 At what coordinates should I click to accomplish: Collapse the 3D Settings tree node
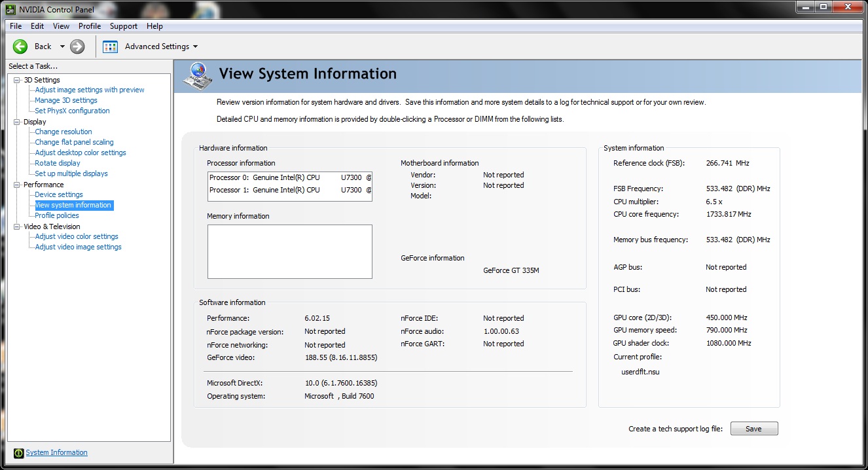coord(17,80)
